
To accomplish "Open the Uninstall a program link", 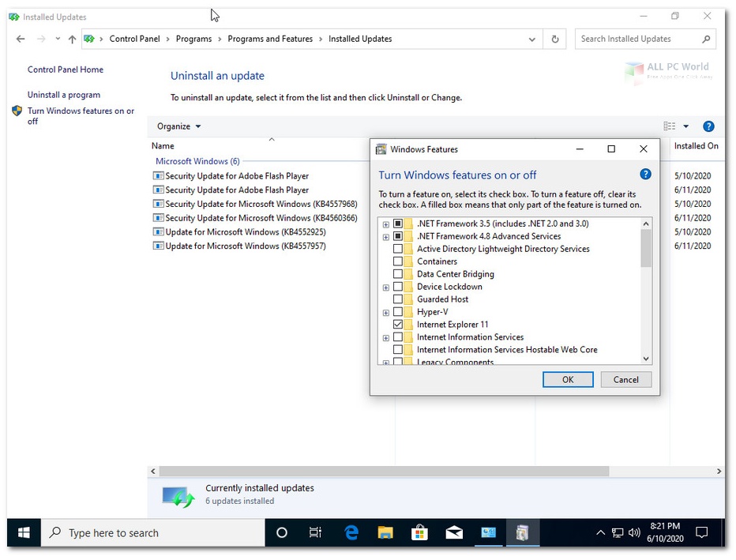I will [63, 95].
